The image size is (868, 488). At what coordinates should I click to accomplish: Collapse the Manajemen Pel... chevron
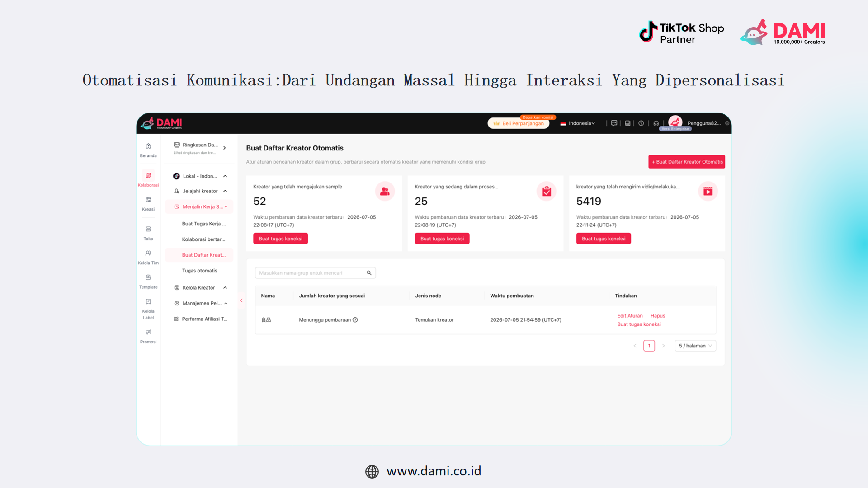click(226, 304)
